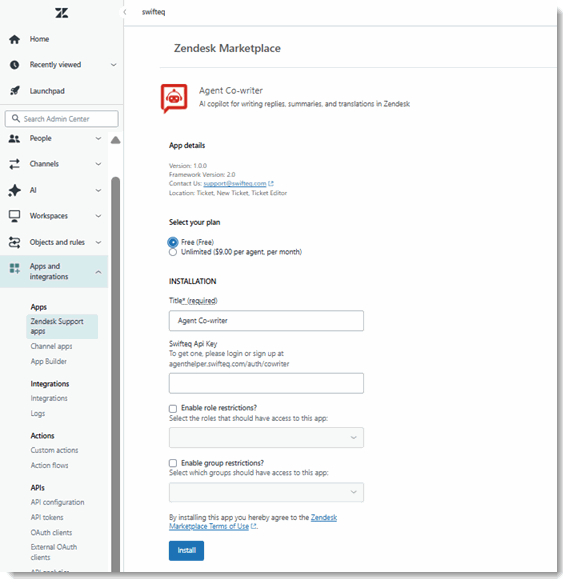
Task: Open OAuth clients page
Action: coord(51,533)
